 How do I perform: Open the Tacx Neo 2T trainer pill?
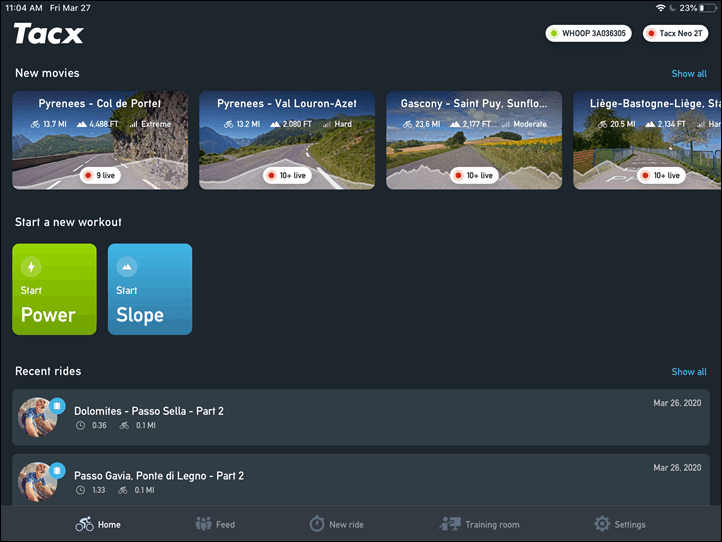675,33
